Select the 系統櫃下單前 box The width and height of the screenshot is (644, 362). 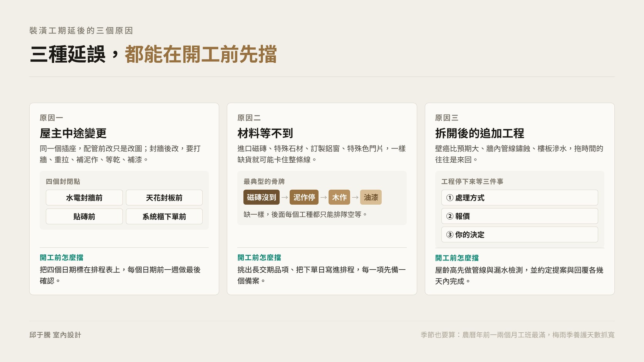pos(164,217)
